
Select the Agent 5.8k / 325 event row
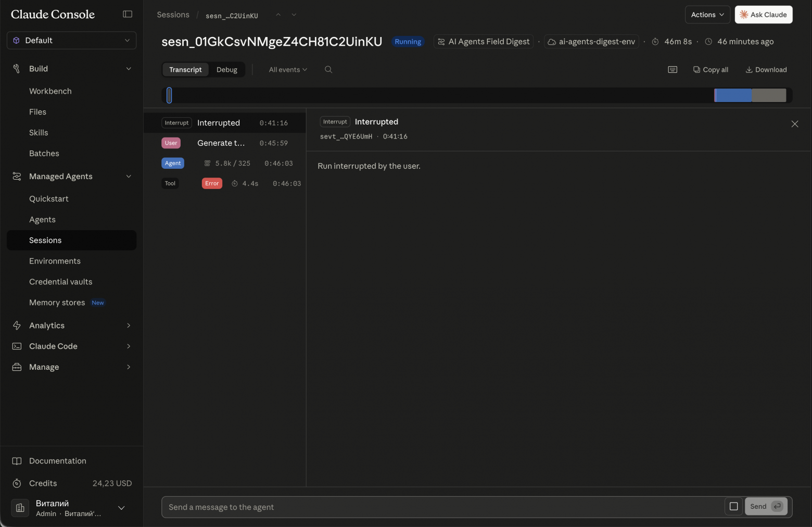(225, 164)
